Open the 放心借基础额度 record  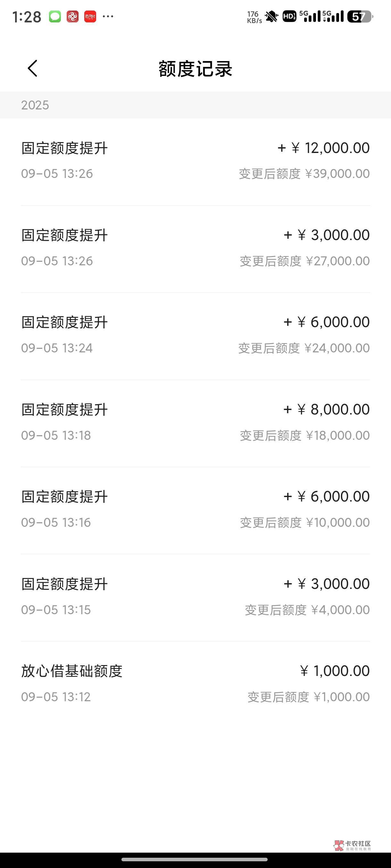pos(195,683)
